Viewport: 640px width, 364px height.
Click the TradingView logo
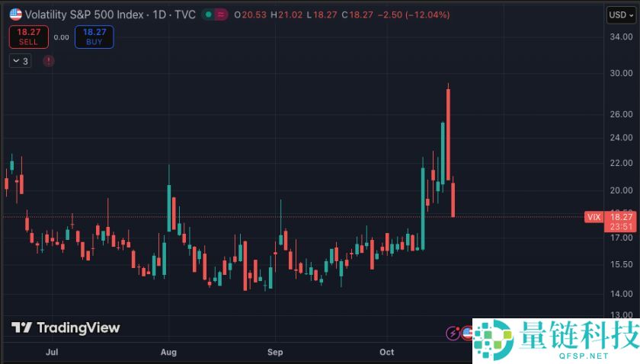(66, 328)
